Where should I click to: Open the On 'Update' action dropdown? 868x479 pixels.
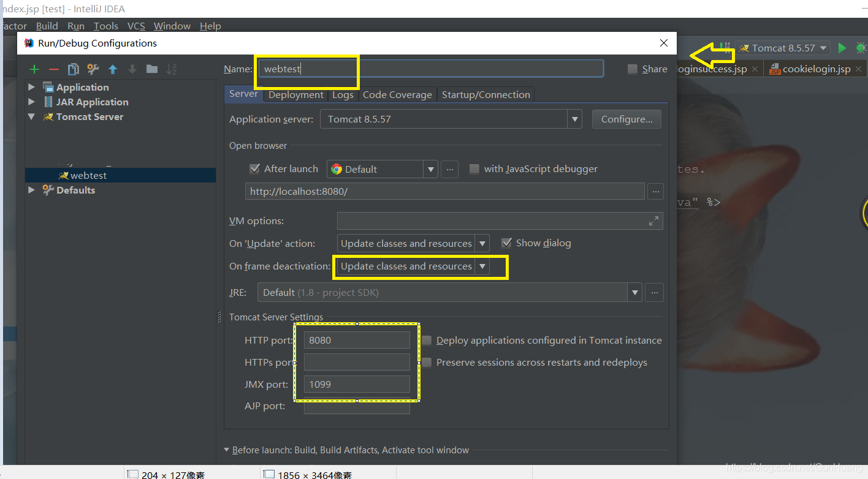[x=482, y=244]
